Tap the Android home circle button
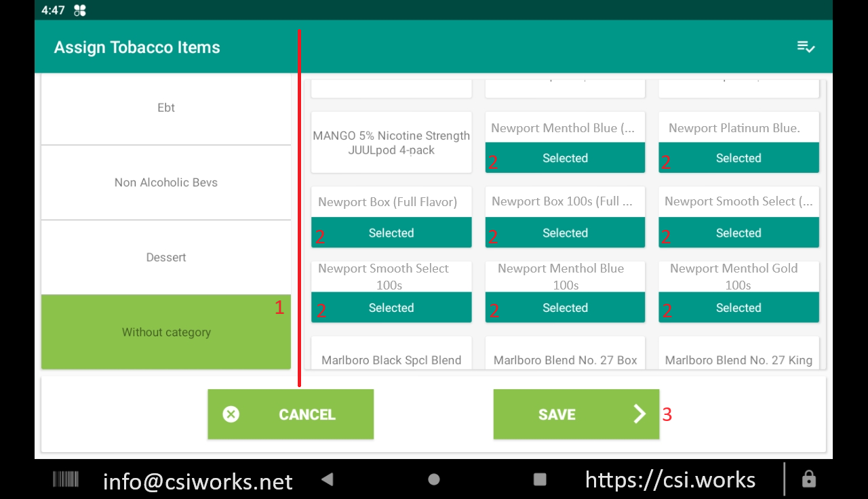868x499 pixels. [x=434, y=479]
